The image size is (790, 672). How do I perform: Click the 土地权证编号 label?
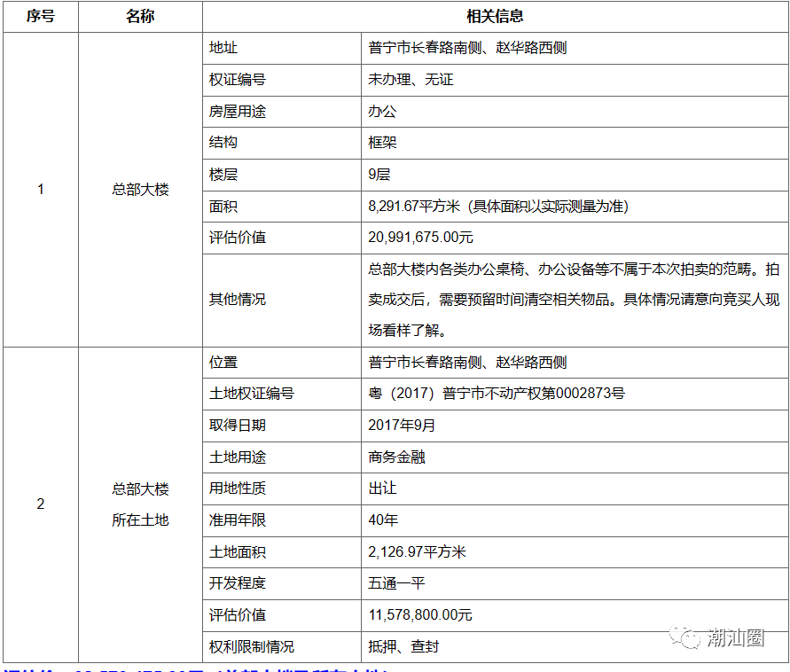252,394
